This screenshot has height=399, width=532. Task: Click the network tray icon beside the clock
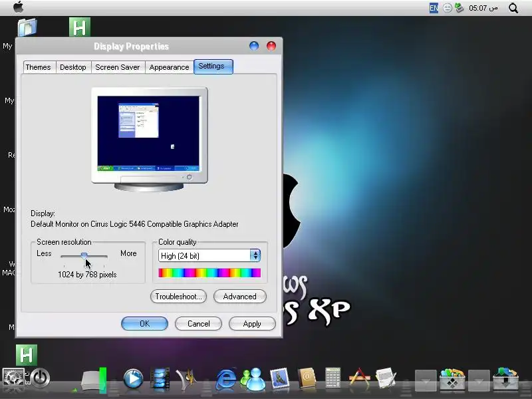(459, 7)
